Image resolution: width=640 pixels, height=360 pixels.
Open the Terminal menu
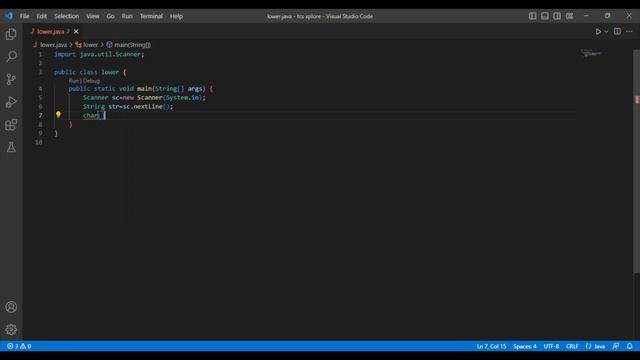click(x=151, y=16)
